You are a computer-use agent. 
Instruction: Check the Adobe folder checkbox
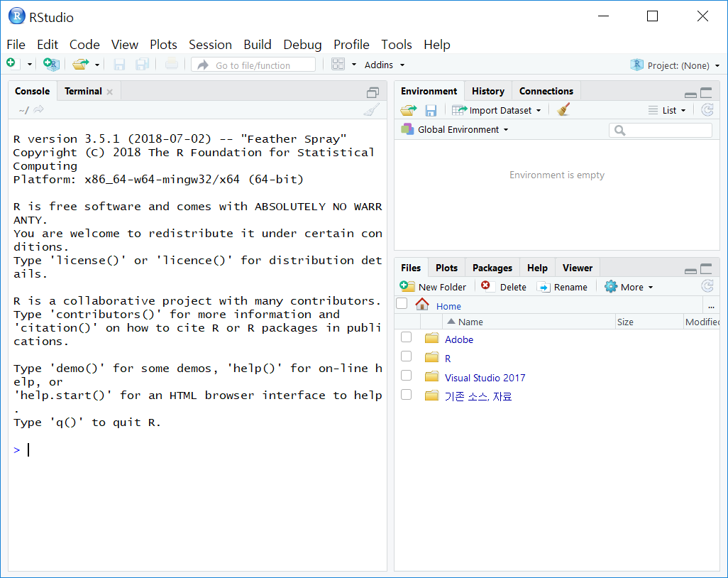click(x=407, y=337)
